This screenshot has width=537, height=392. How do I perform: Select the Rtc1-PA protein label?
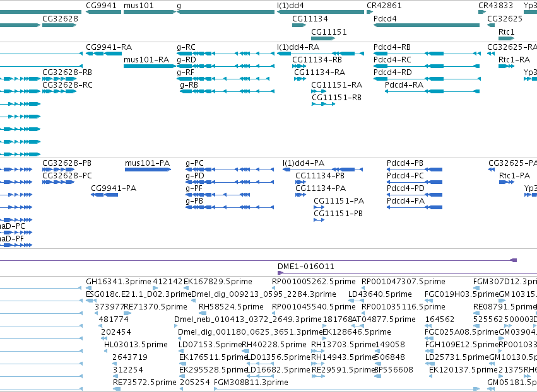click(514, 175)
